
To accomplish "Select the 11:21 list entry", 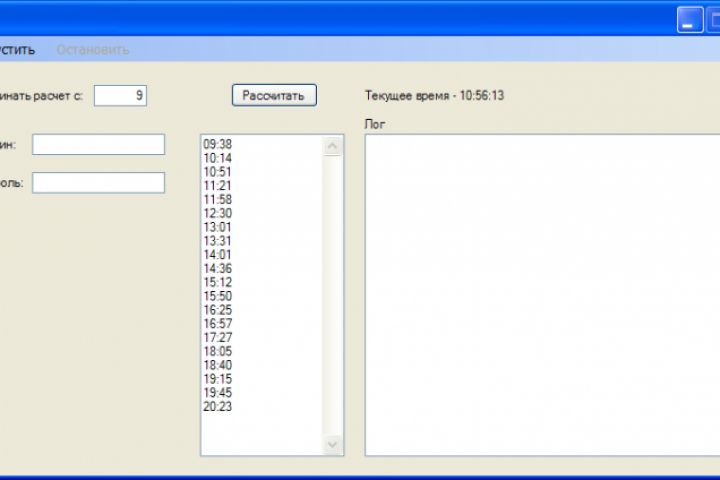I will click(218, 186).
